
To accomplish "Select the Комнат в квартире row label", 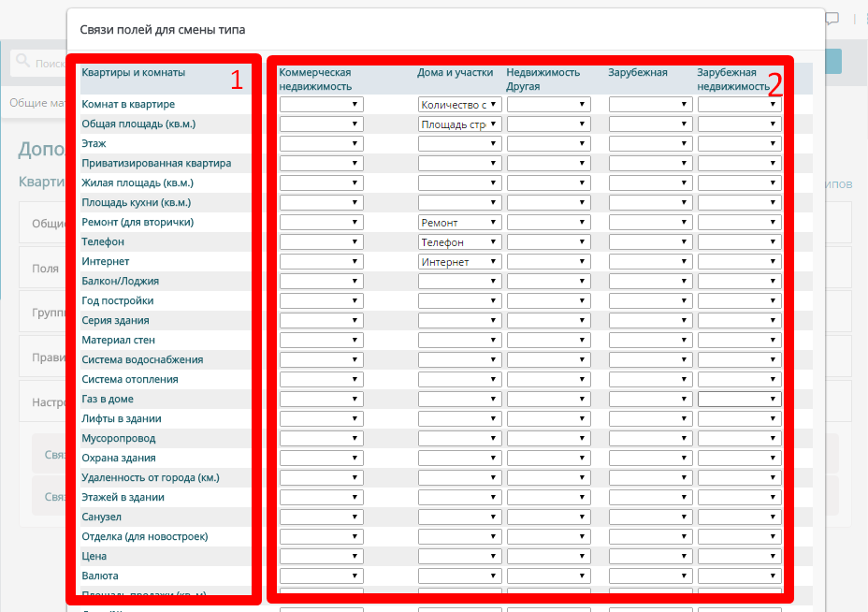I will [128, 104].
